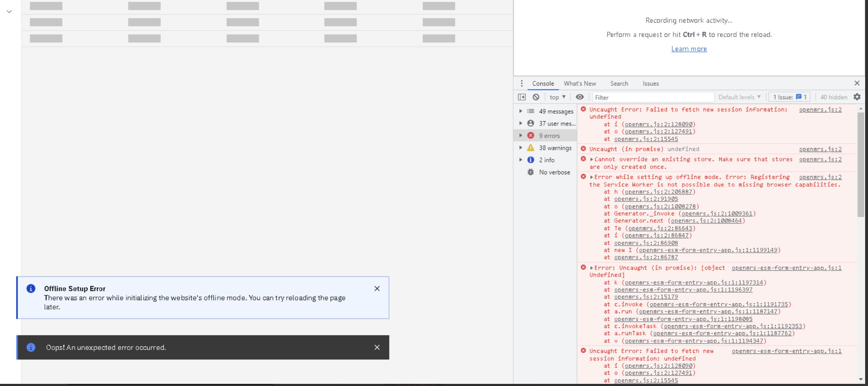Image resolution: width=868 pixels, height=386 pixels.
Task: Click the clear console icon
Action: tap(536, 97)
